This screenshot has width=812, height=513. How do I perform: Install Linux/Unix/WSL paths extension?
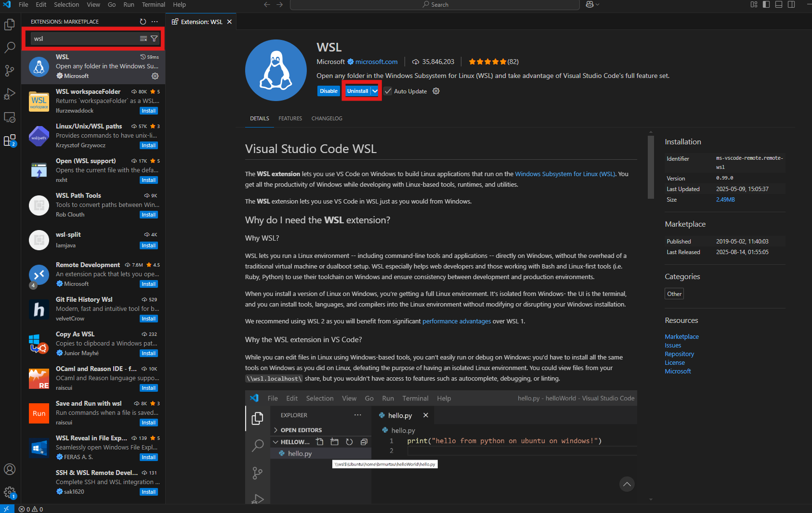tap(149, 145)
